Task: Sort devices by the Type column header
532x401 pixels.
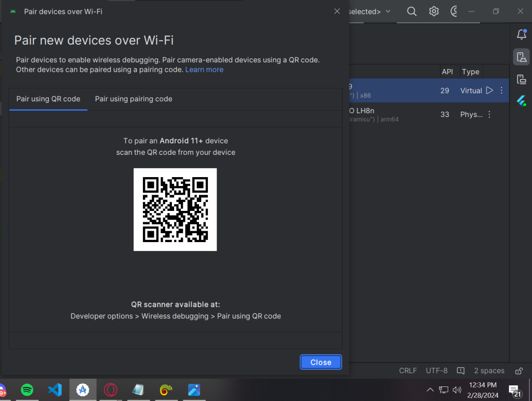Action: pos(471,72)
